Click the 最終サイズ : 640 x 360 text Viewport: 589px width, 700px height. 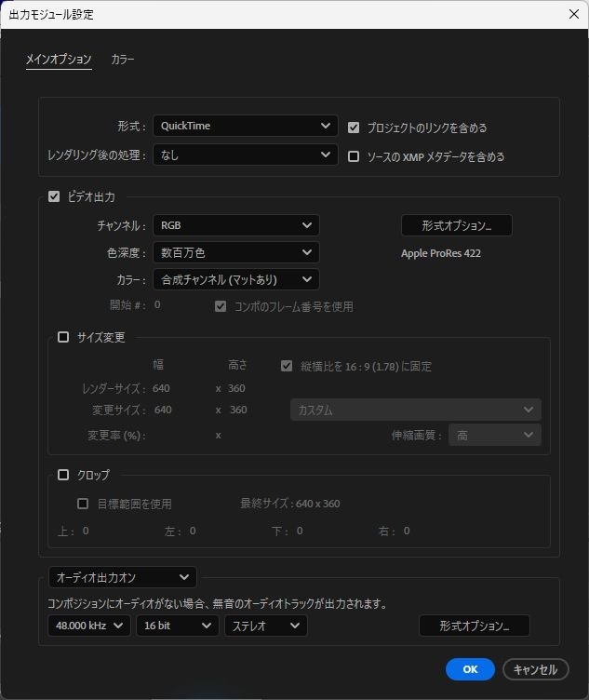(x=290, y=504)
